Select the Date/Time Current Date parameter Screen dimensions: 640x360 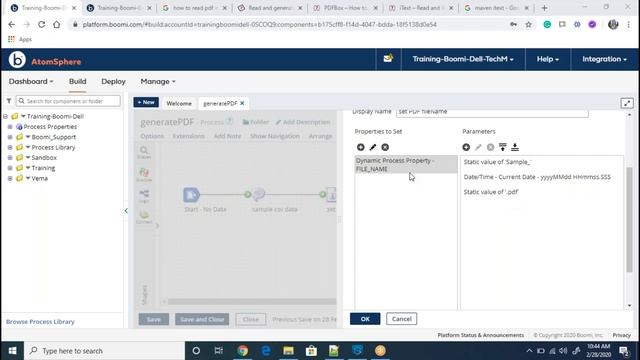537,177
